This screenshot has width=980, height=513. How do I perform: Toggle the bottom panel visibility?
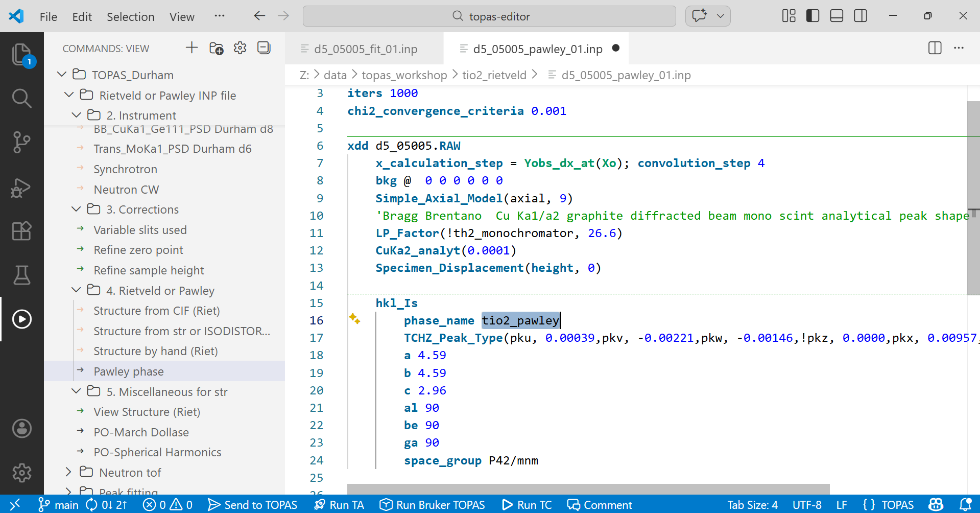[836, 16]
